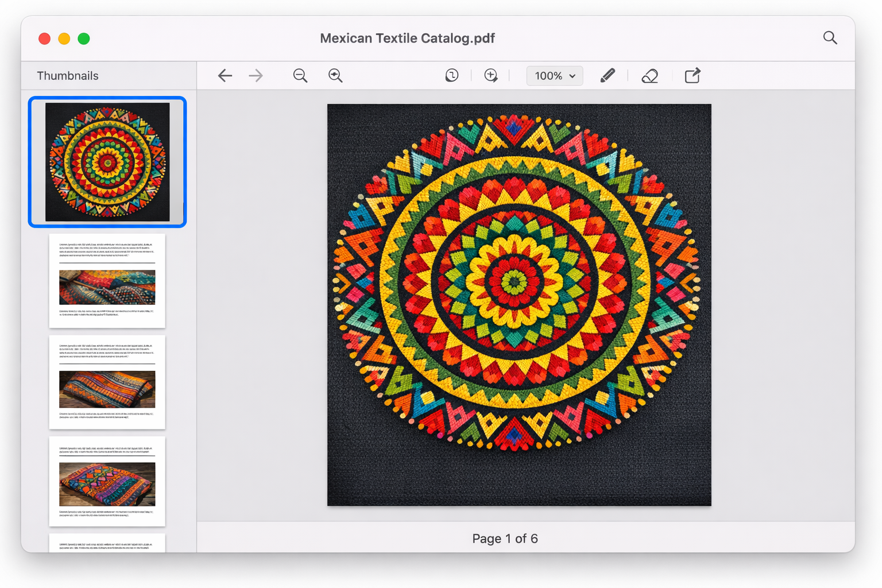Select the first page mandala thumbnail
Image resolution: width=882 pixels, height=588 pixels.
(x=107, y=162)
